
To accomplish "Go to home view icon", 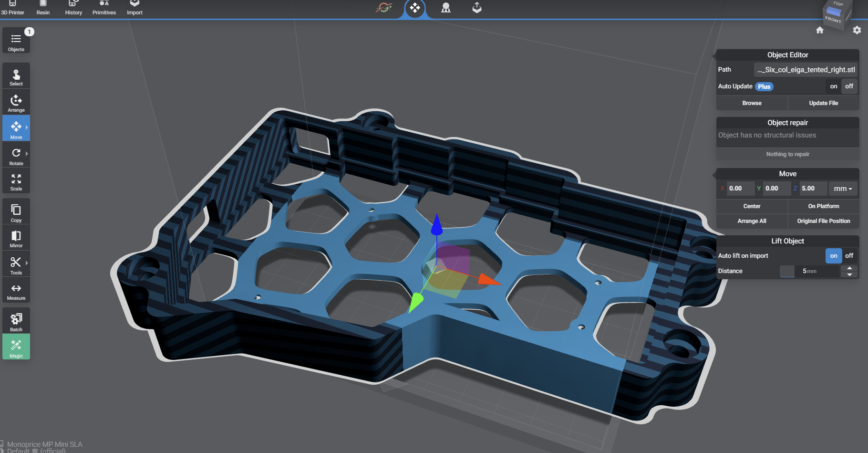I will pos(819,31).
